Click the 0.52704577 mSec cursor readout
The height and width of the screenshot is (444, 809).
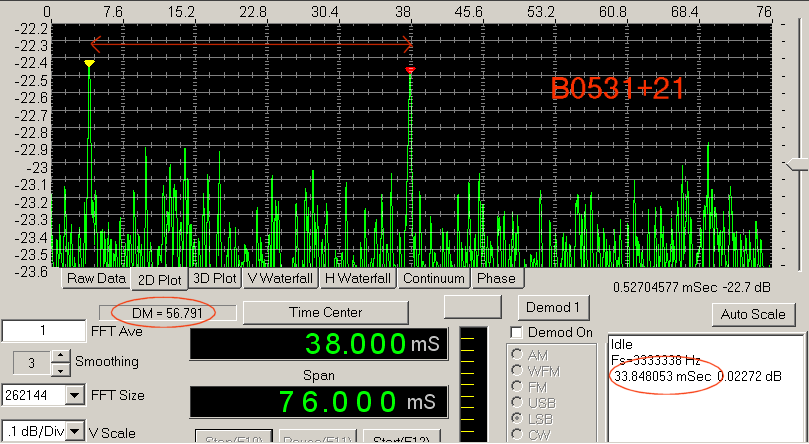664,287
